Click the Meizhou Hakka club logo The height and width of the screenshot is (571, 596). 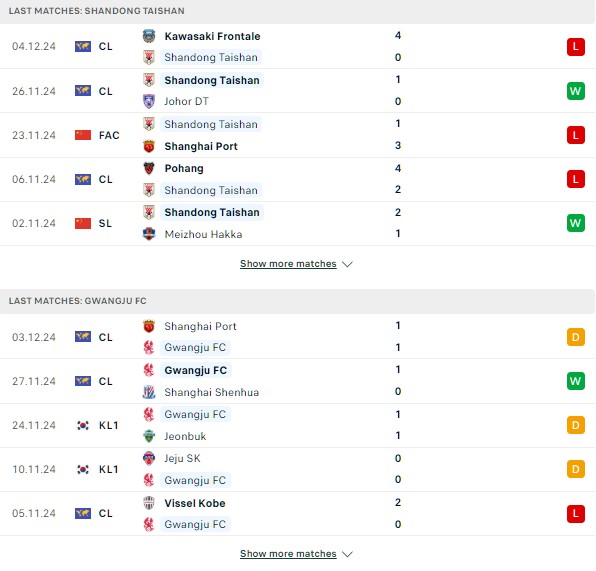click(x=149, y=234)
